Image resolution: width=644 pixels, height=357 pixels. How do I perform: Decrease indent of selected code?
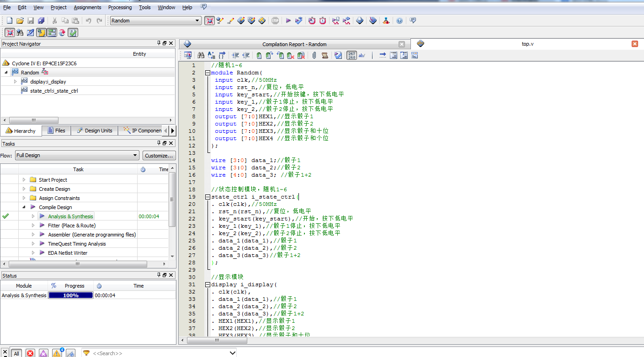pyautogui.click(x=246, y=55)
